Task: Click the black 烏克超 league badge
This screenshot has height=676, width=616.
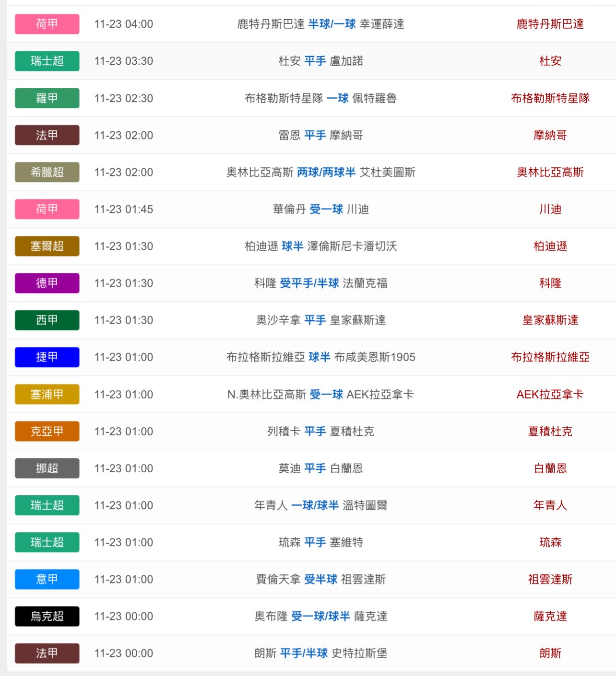Action: click(x=47, y=616)
